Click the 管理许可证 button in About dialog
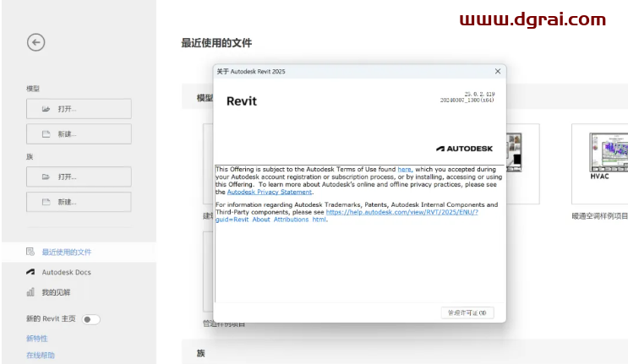628x364 pixels. (467, 312)
